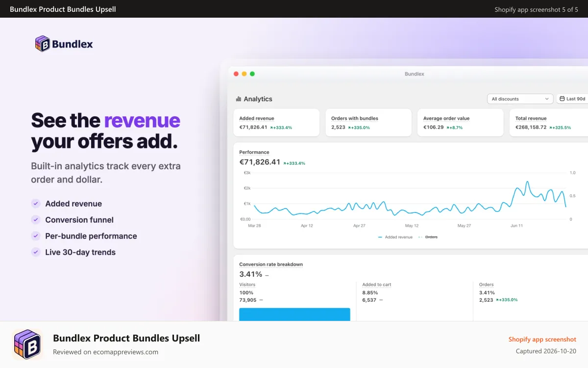Click the +8.7% average order change
588x368 pixels.
tap(454, 128)
